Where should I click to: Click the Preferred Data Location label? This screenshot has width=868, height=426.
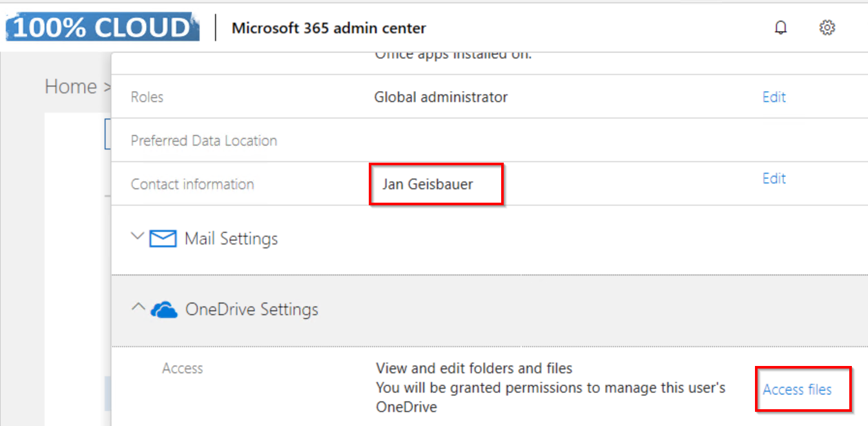coord(204,141)
